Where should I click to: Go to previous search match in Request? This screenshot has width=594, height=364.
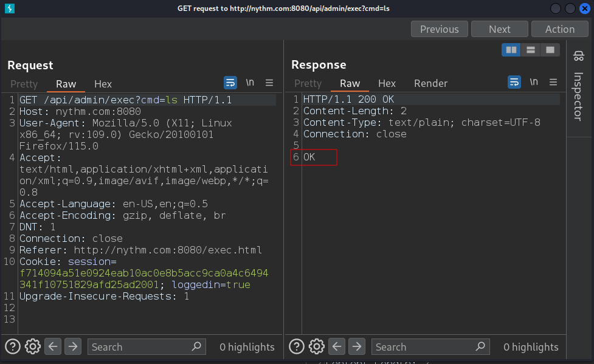tap(54, 346)
